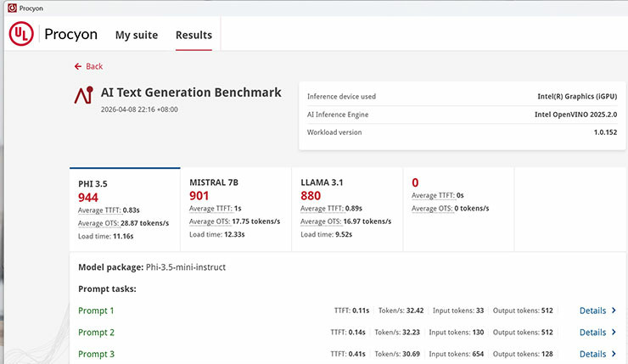Click Average OTS 0 tokens/s label

[451, 208]
